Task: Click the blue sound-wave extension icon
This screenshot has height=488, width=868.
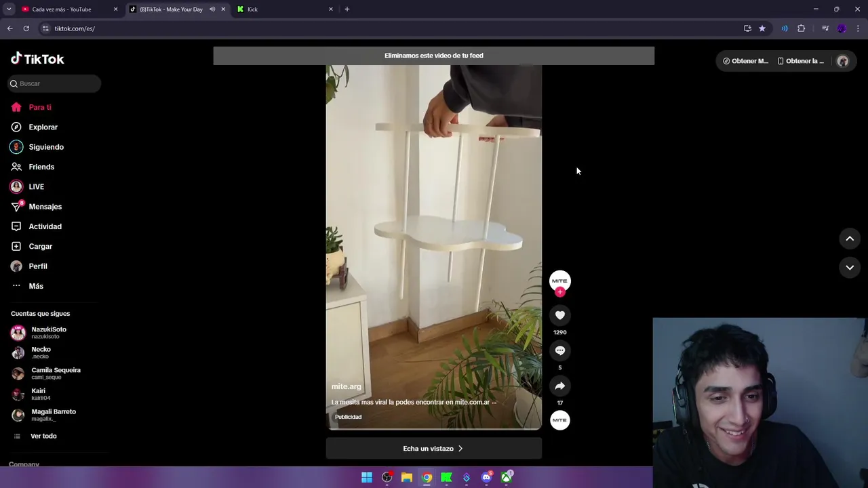Action: [785, 28]
